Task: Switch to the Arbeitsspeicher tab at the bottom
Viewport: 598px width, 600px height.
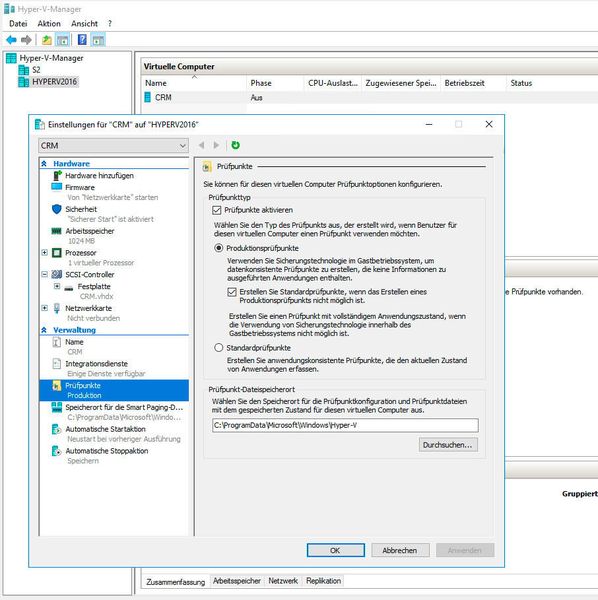Action: [237, 581]
